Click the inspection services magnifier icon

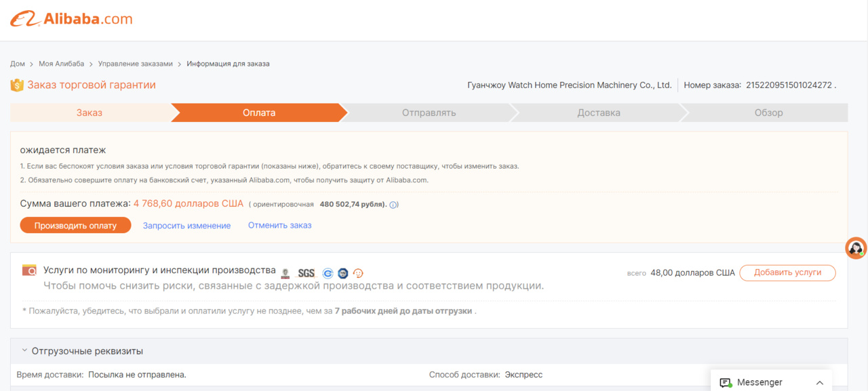[29, 270]
